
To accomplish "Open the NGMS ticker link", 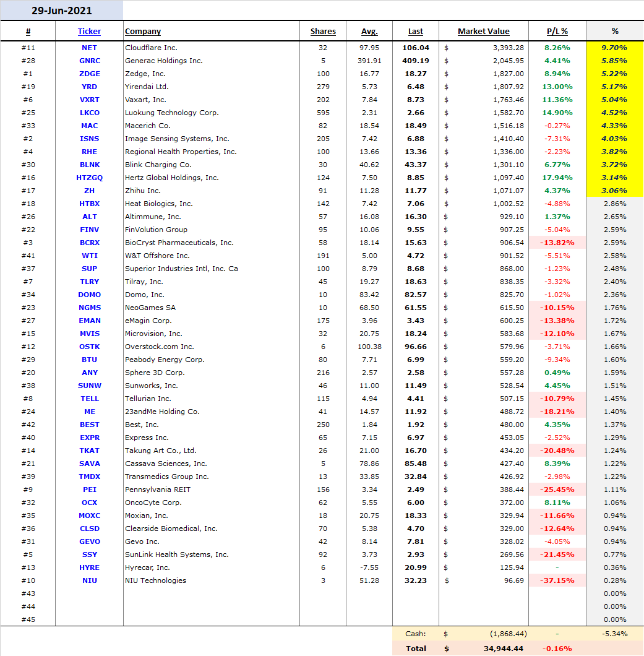I will (90, 308).
